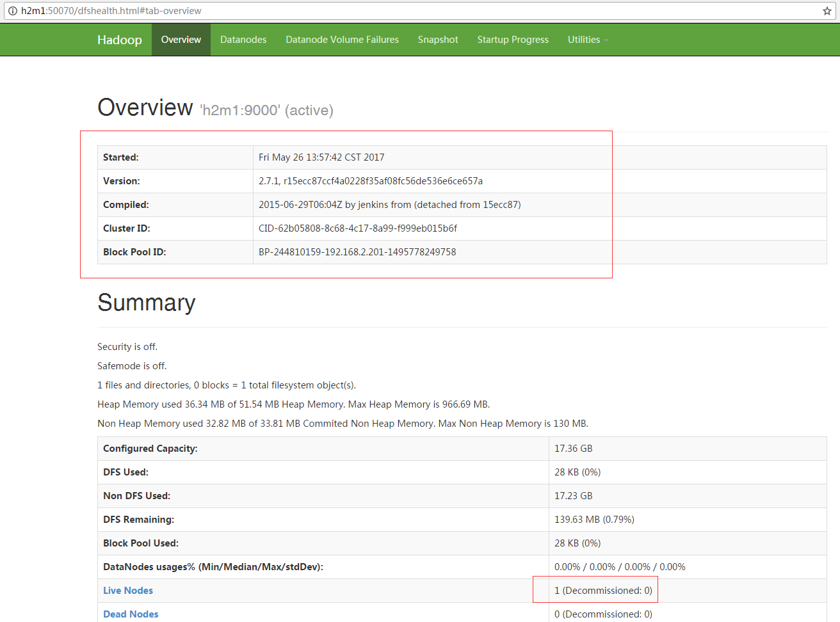Select Live Nodes value 1 (Decommissioned: 0)
The image size is (840, 622).
tap(603, 591)
